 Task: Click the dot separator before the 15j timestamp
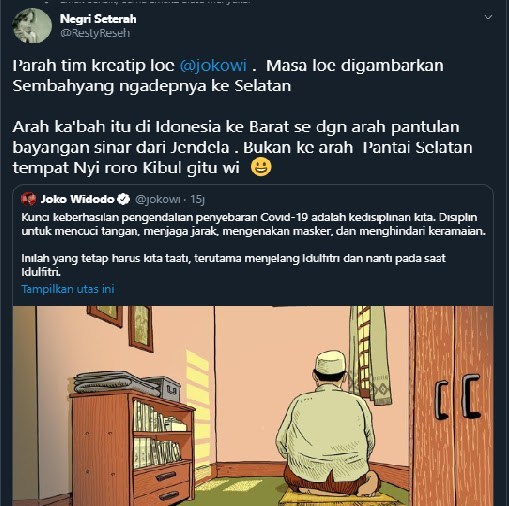pyautogui.click(x=185, y=200)
